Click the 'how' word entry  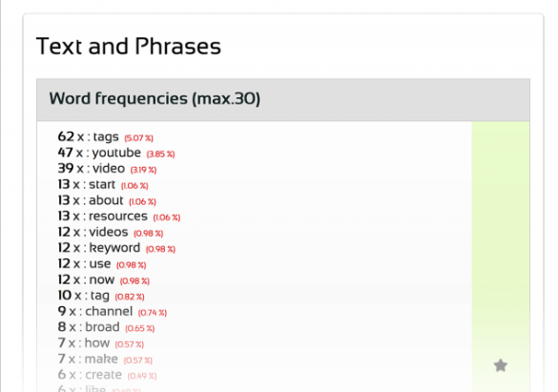(x=101, y=343)
